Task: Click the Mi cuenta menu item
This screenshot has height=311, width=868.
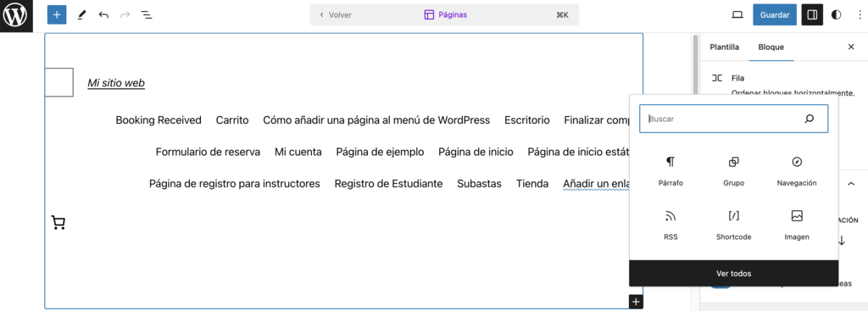Action: (x=298, y=152)
